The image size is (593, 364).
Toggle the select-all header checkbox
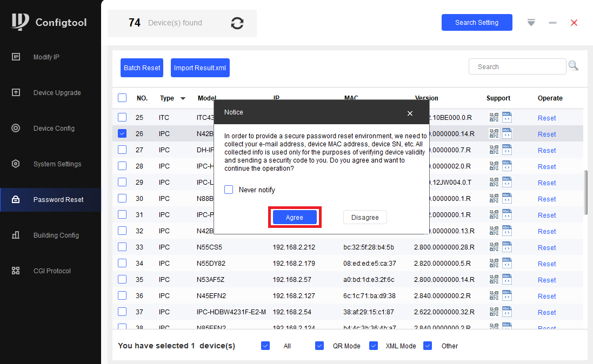pyautogui.click(x=122, y=98)
